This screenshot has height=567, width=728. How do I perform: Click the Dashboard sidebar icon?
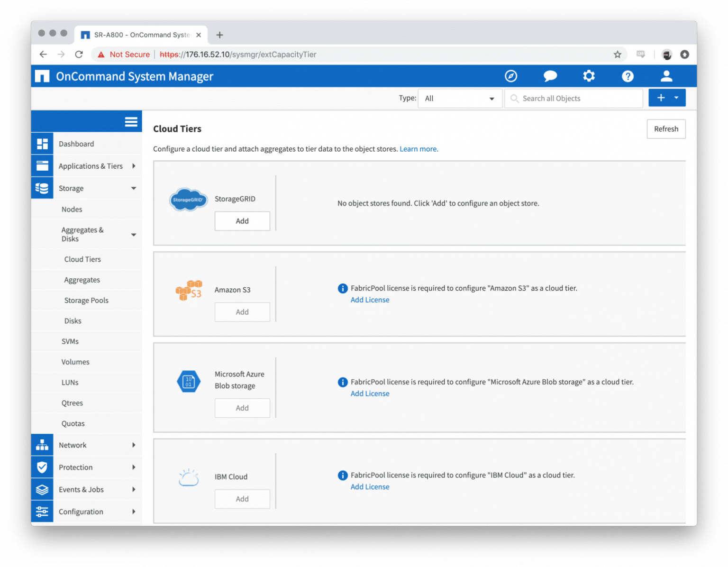click(x=42, y=144)
